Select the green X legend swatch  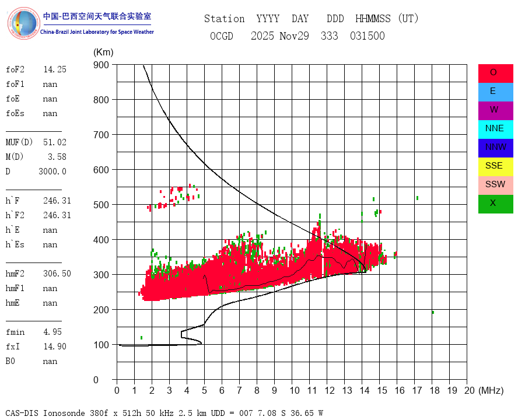click(495, 204)
